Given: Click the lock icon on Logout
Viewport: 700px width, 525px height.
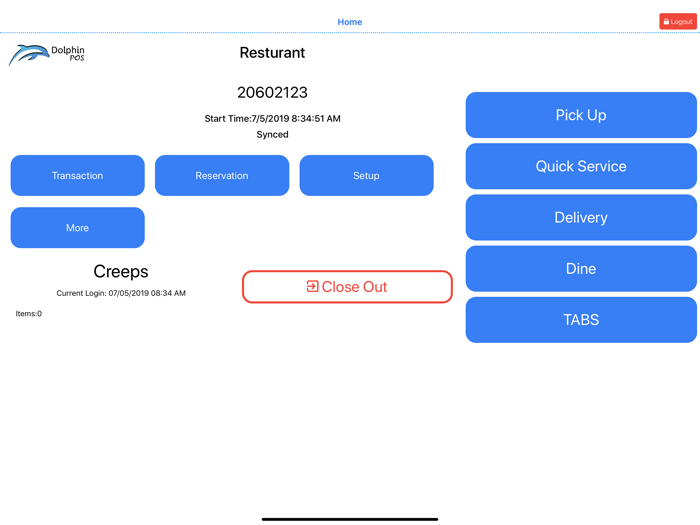Looking at the screenshot, I should point(666,21).
